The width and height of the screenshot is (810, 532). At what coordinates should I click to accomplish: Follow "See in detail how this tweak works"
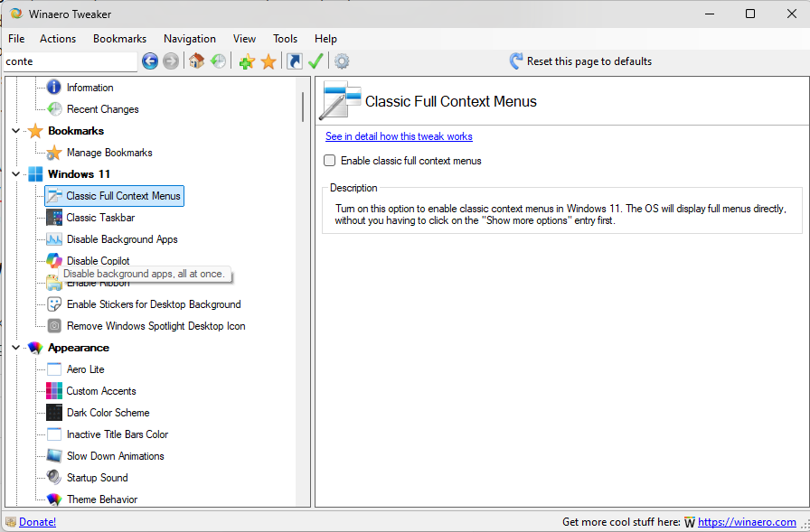click(399, 136)
